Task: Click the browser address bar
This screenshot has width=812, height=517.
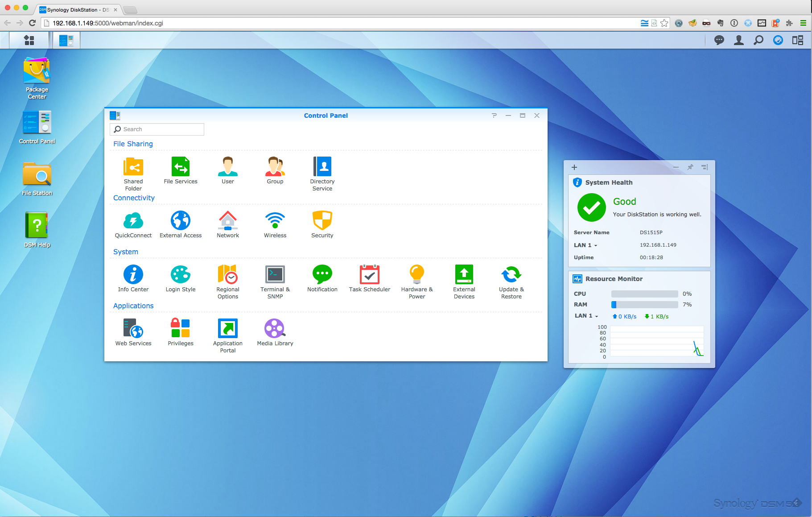Action: (x=339, y=23)
